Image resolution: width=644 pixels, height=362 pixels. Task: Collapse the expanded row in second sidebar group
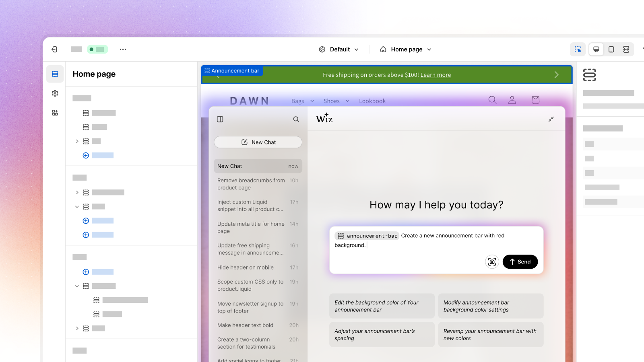pyautogui.click(x=77, y=207)
